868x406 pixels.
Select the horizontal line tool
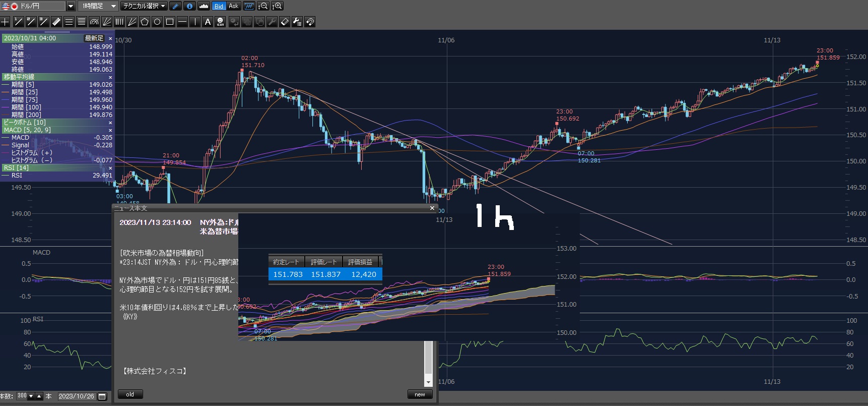(x=182, y=22)
